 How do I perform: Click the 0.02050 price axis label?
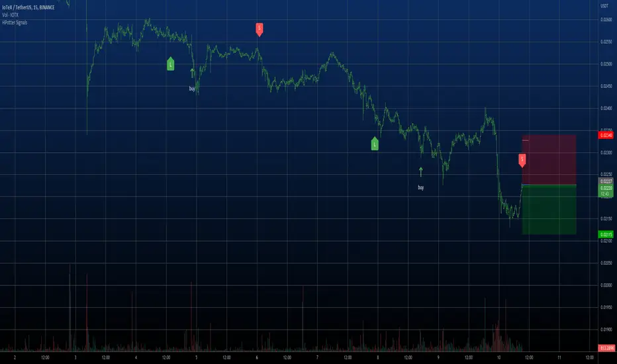click(x=606, y=263)
